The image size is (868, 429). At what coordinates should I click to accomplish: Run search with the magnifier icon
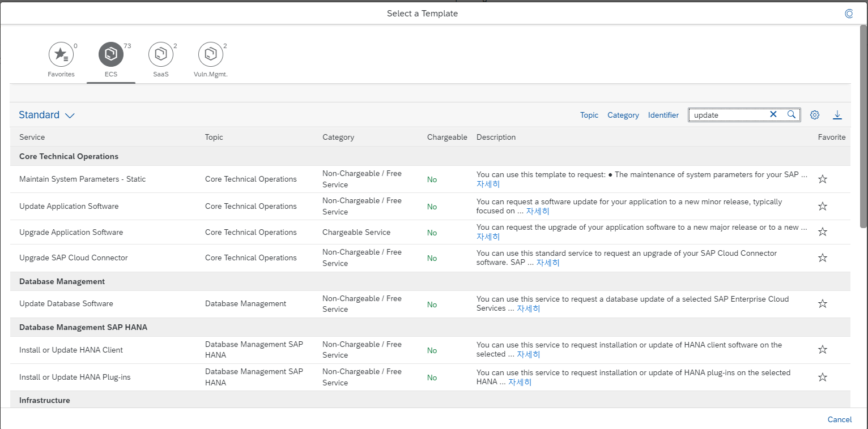point(791,114)
